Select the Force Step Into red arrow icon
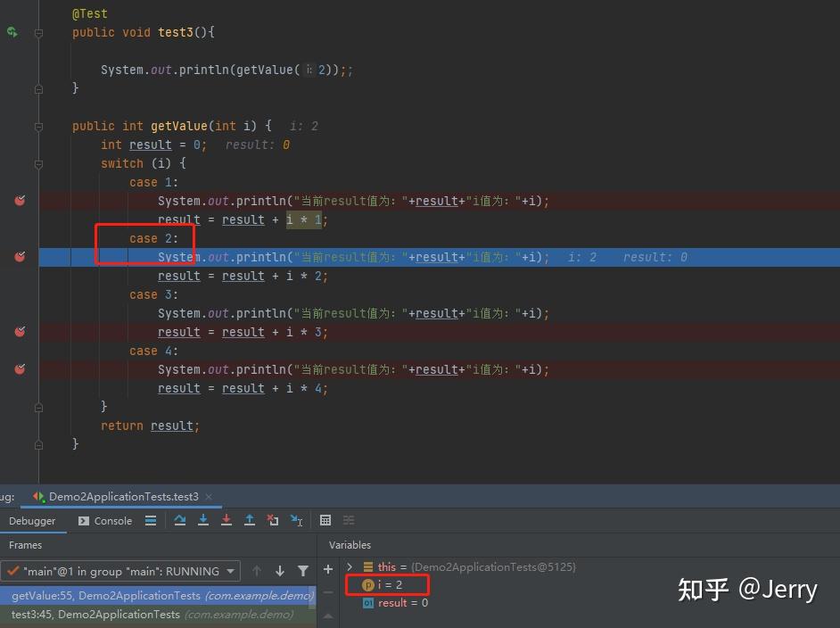This screenshot has height=628, width=840. pos(226,520)
